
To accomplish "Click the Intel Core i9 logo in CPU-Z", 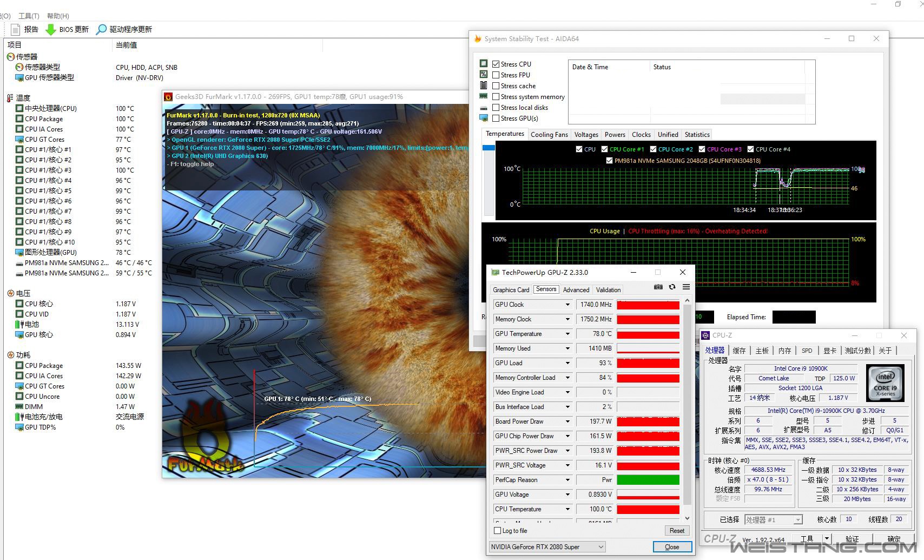I will click(x=886, y=383).
